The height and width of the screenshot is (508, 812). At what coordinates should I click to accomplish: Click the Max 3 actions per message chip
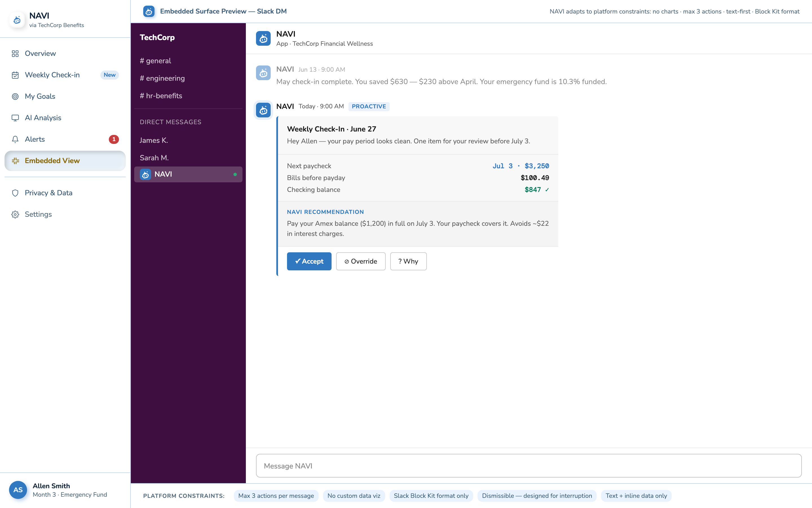(276, 496)
